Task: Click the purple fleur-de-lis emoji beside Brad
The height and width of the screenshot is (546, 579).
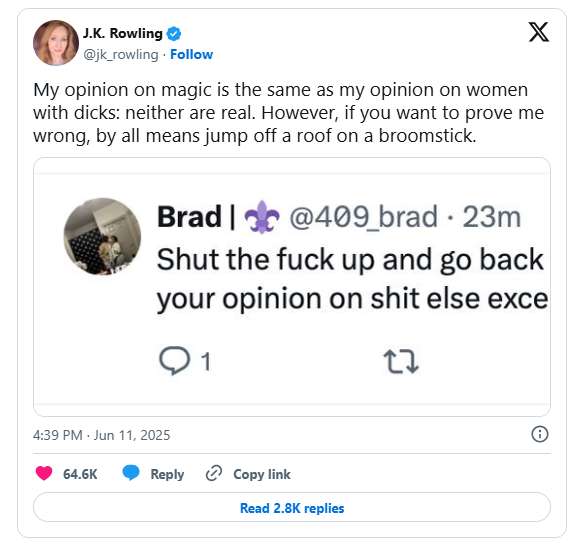Action: pos(262,217)
